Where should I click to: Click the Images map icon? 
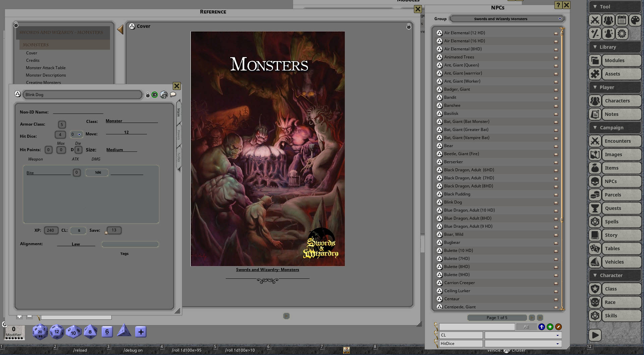coord(595,154)
